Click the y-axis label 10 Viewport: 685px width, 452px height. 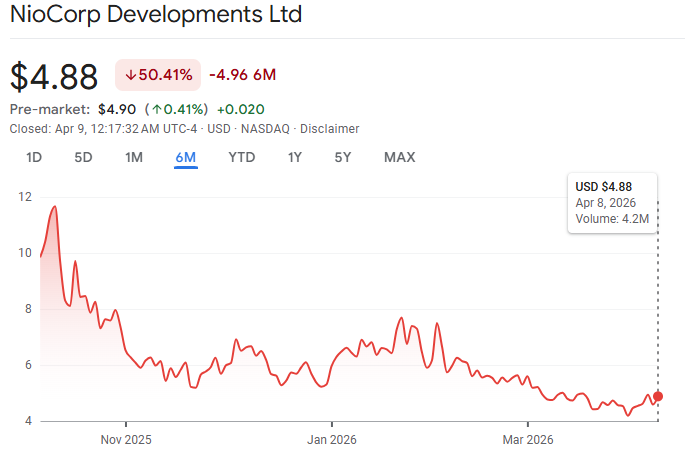(25, 253)
